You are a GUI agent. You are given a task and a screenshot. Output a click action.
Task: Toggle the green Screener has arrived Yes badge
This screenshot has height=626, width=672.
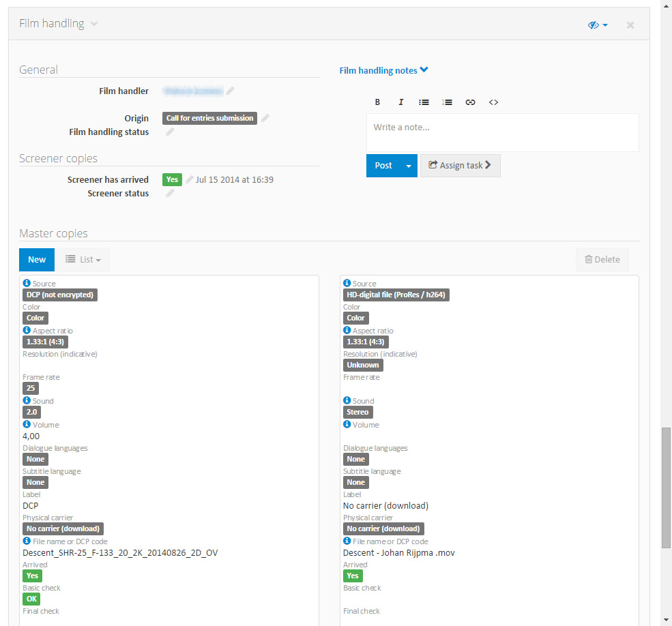pyautogui.click(x=172, y=179)
